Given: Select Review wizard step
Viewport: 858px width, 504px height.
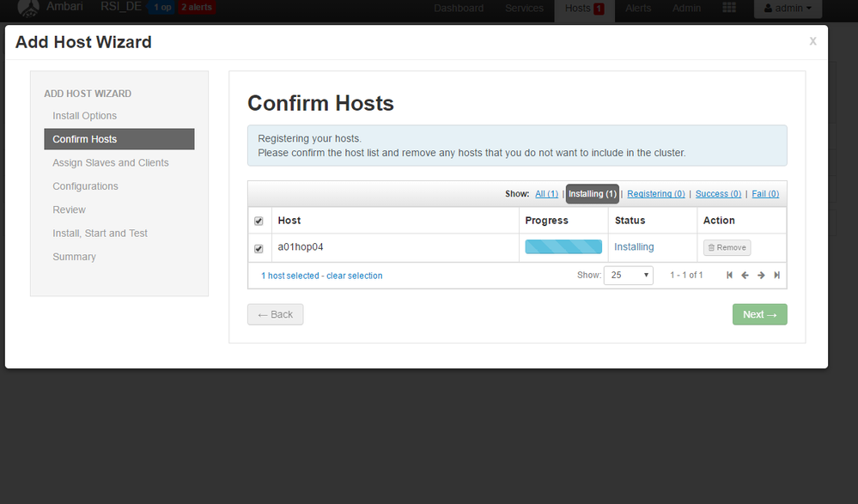Looking at the screenshot, I should point(69,209).
